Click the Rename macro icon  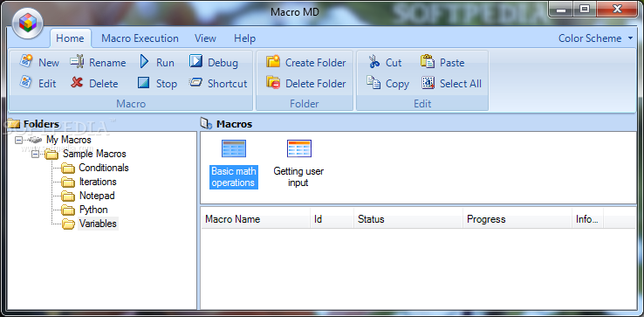pos(77,62)
